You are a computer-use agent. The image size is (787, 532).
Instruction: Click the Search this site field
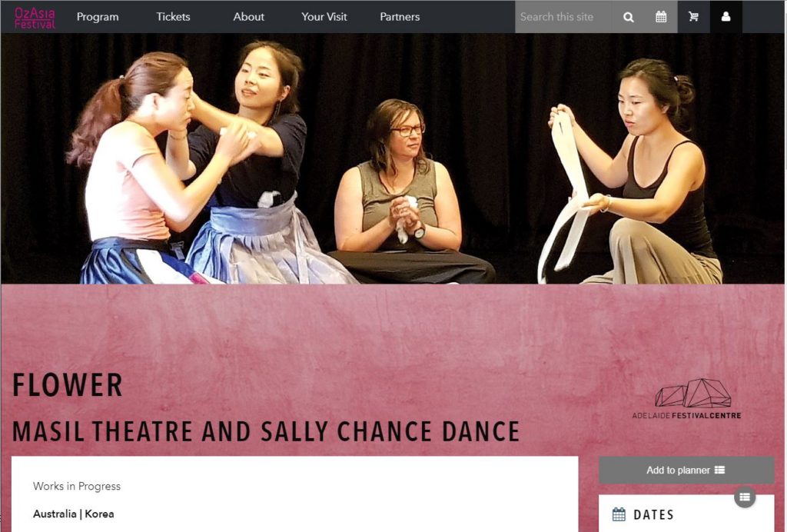[x=563, y=17]
